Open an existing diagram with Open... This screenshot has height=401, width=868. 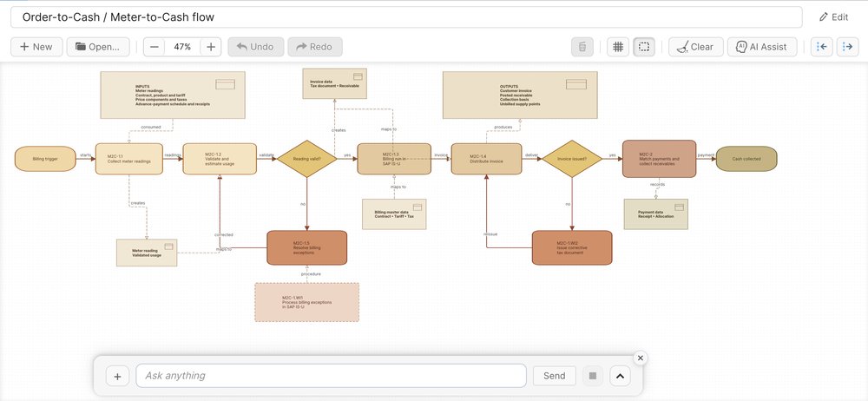(x=98, y=47)
